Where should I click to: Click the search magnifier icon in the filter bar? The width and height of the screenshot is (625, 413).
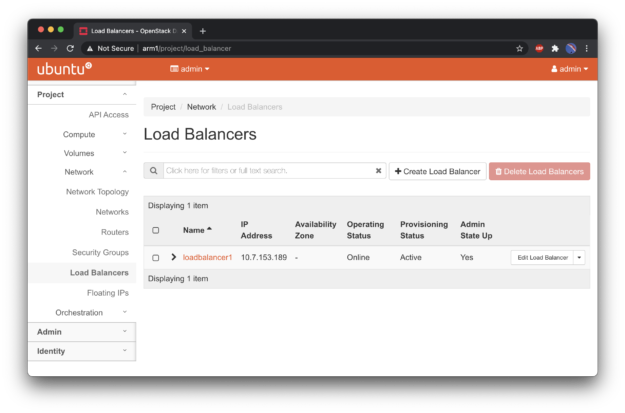coord(153,171)
